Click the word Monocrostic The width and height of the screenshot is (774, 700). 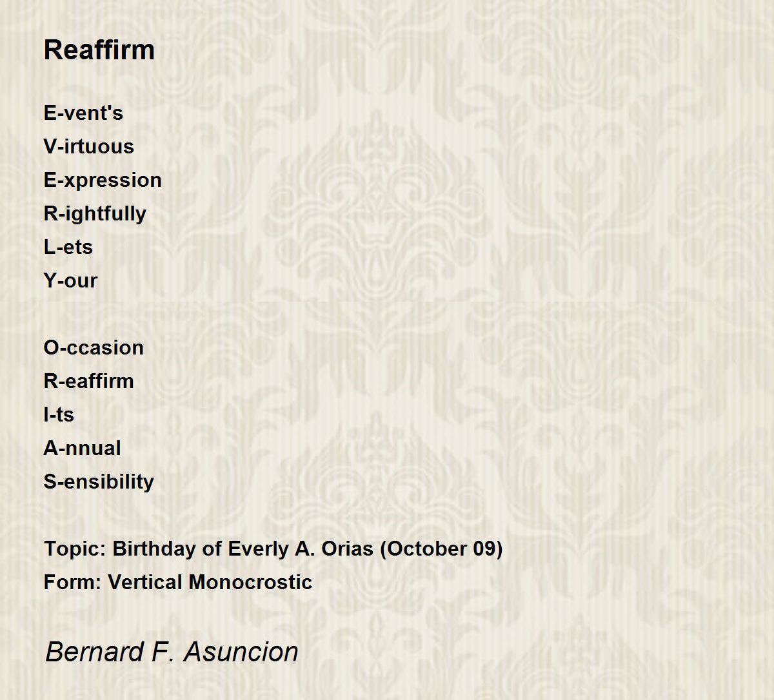(251, 582)
